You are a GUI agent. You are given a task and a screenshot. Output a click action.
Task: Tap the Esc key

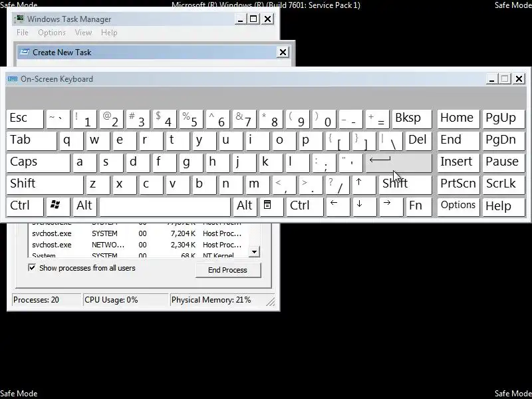25,120
